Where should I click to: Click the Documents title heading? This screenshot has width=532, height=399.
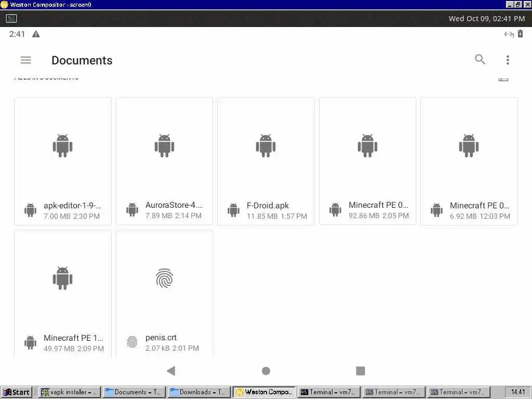(x=82, y=60)
